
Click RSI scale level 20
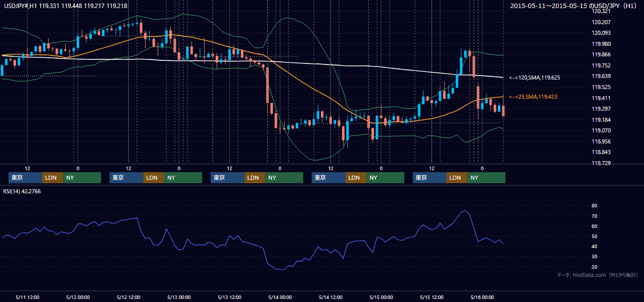coord(595,267)
